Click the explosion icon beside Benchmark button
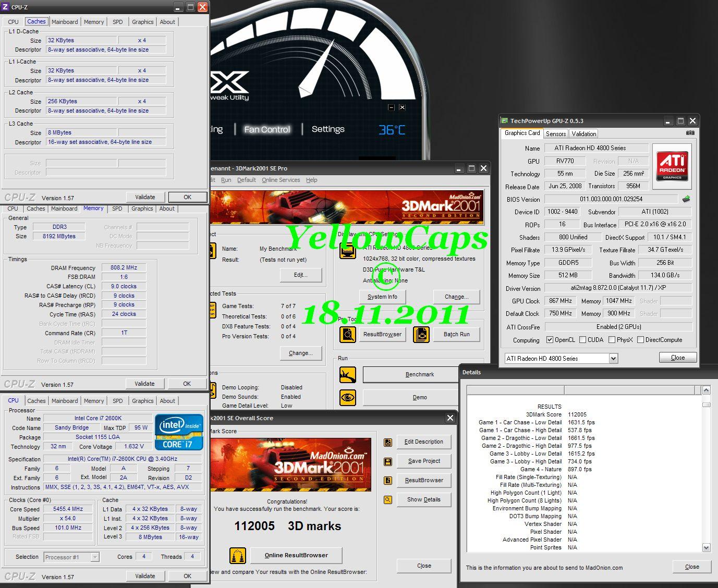 pyautogui.click(x=347, y=374)
